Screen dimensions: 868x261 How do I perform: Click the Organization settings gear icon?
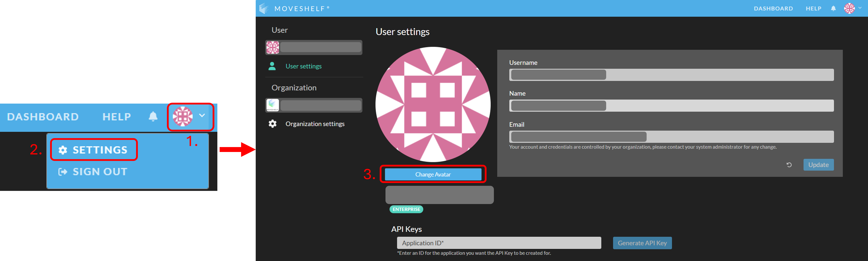pyautogui.click(x=272, y=124)
